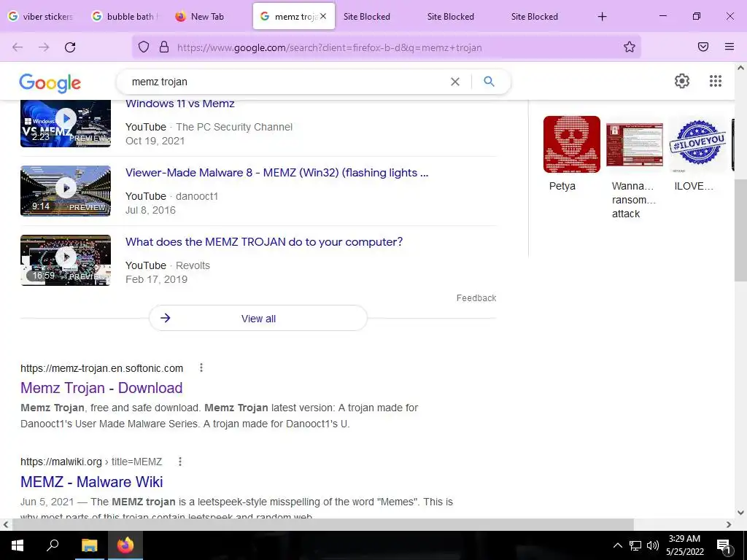This screenshot has width=747, height=560.
Task: Click the vertical scrollbar thumb
Action: click(740, 230)
